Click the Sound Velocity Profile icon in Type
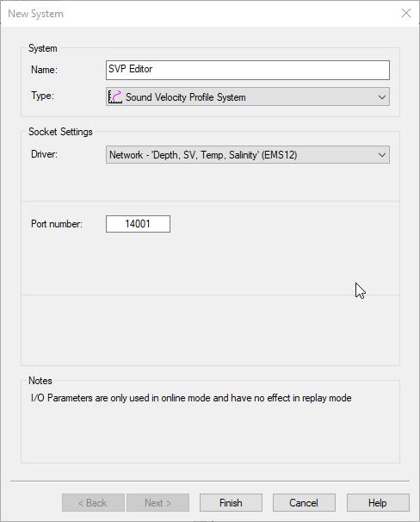This screenshot has width=420, height=522. [x=115, y=96]
